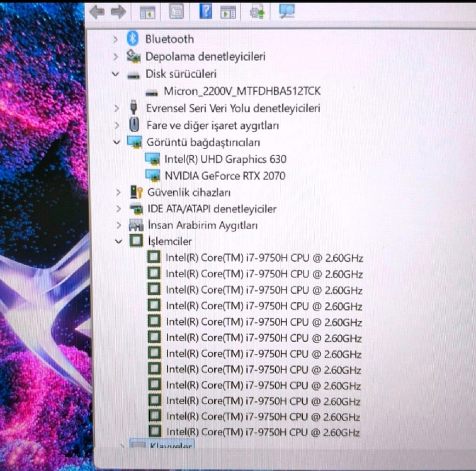Click the Forward arrow in the toolbar
This screenshot has height=471, width=476.
coord(119,13)
